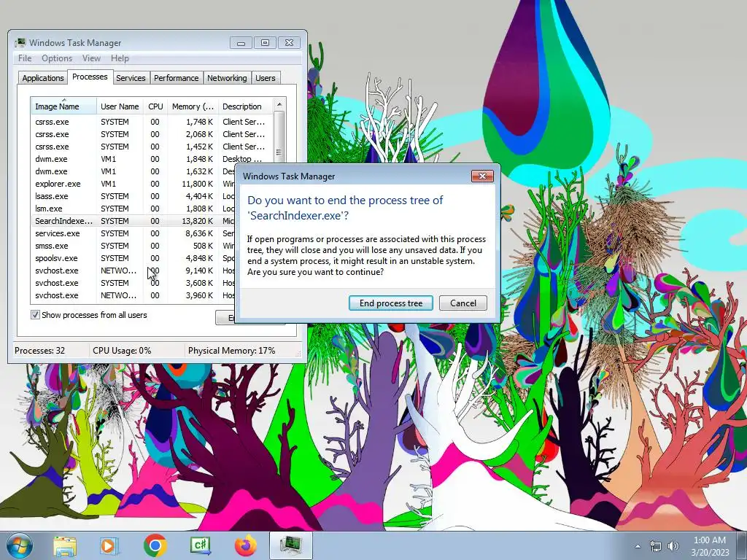Open the Help menu

coord(120,58)
